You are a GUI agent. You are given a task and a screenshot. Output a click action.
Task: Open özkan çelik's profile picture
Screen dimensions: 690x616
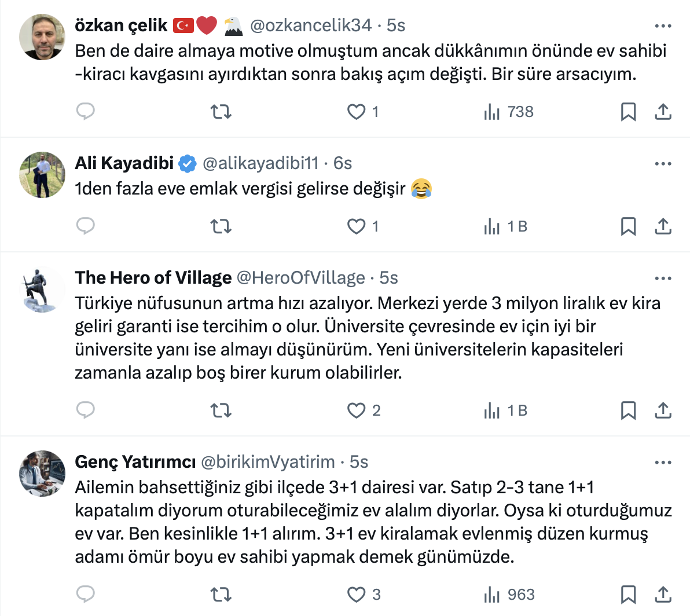pos(42,37)
